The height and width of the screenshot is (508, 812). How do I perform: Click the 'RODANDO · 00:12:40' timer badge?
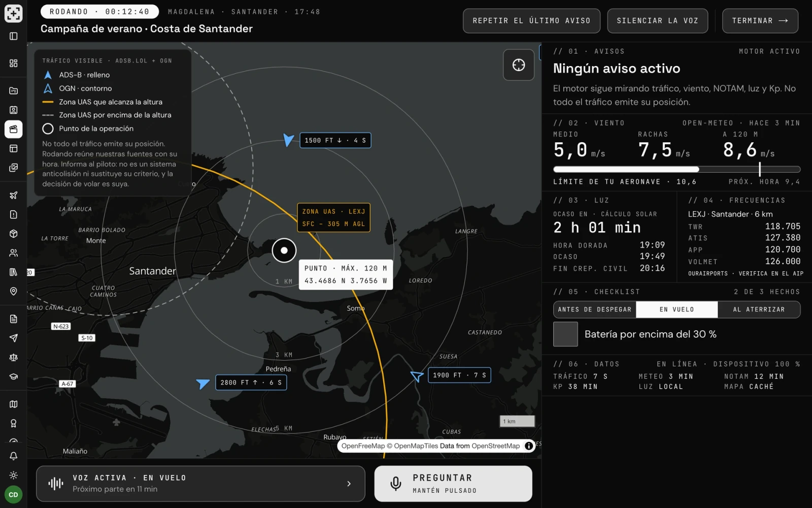[99, 12]
